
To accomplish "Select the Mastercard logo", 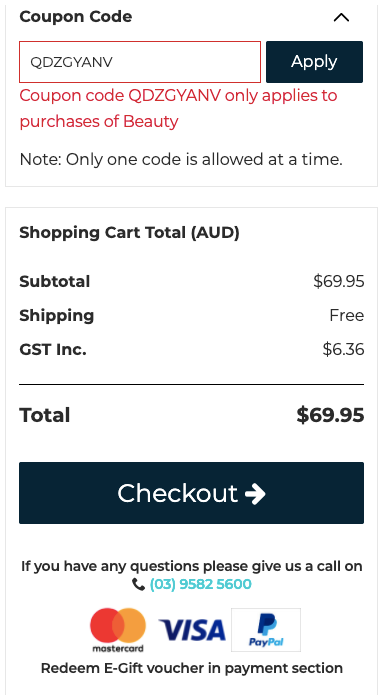I will tap(118, 630).
